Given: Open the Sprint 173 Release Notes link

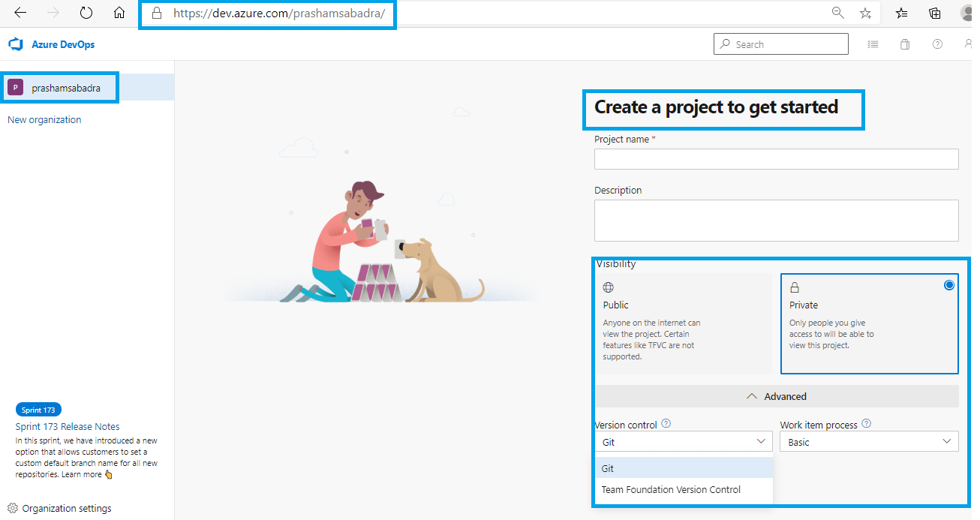Looking at the screenshot, I should 67,426.
